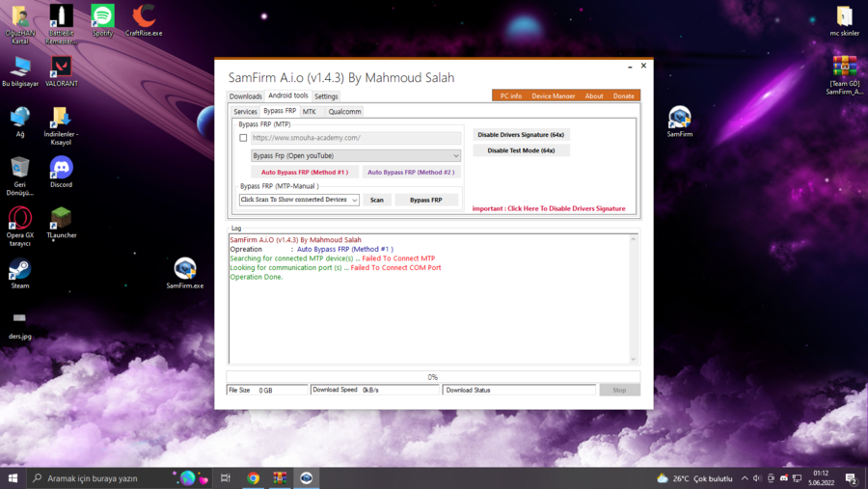Open Device Manager from orange bar
Image resolution: width=868 pixels, height=489 pixels.
click(553, 95)
